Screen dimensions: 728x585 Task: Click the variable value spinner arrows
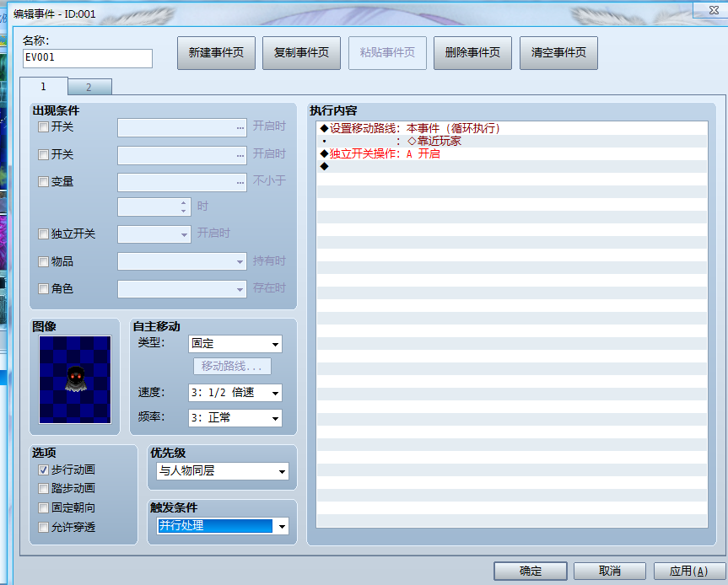coord(184,207)
